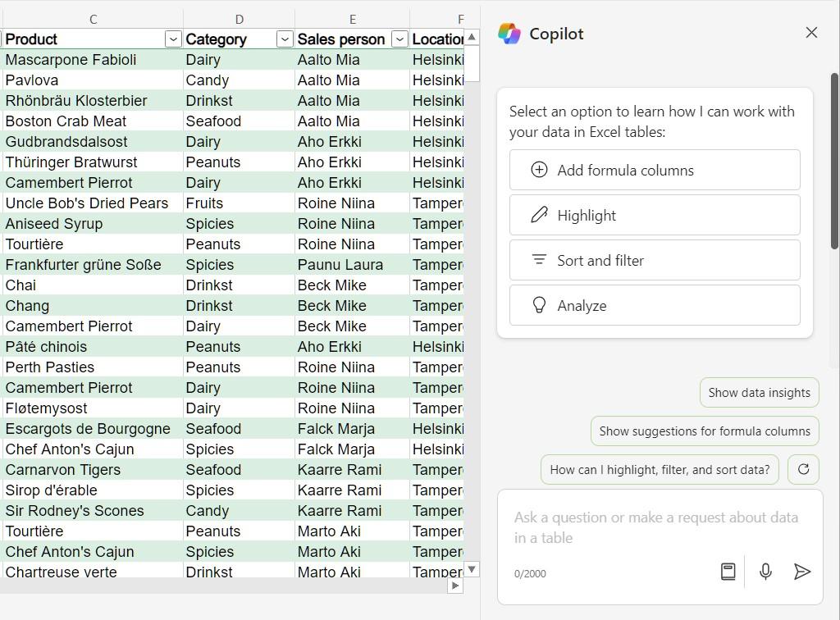Click in the Copilot question input field
The image size is (840, 620).
[x=656, y=527]
